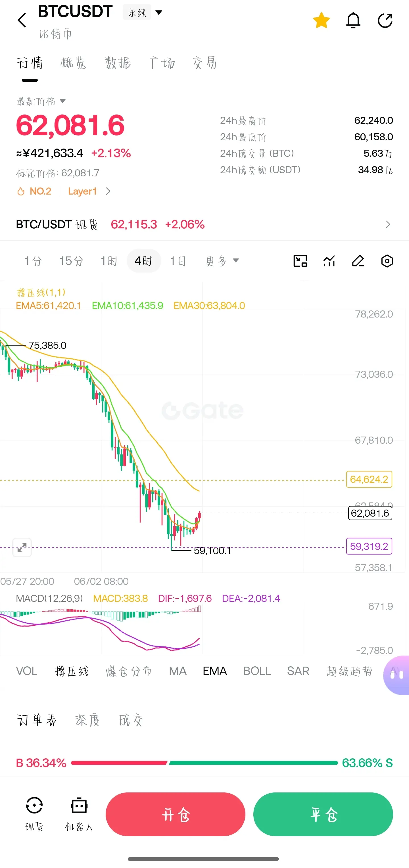Open 现货 spot trading icon
The height and width of the screenshot is (868, 409).
[34, 814]
